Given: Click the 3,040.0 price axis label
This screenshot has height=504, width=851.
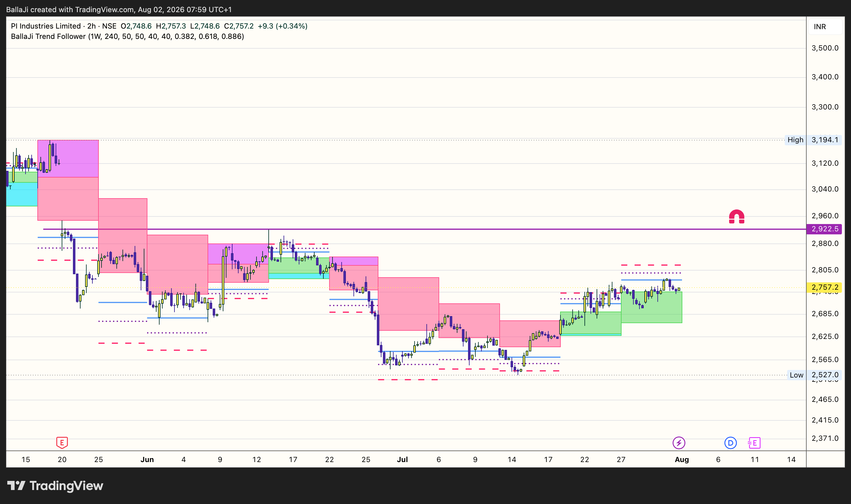Looking at the screenshot, I should [825, 189].
